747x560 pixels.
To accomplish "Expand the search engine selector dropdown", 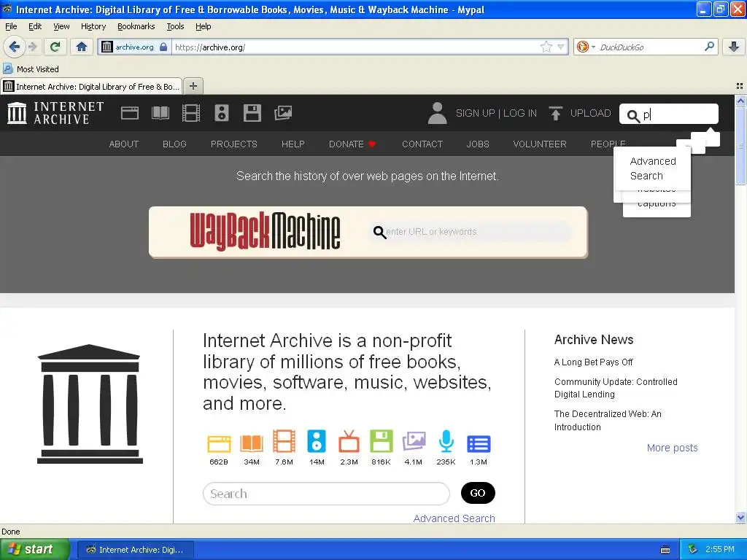I will (593, 47).
